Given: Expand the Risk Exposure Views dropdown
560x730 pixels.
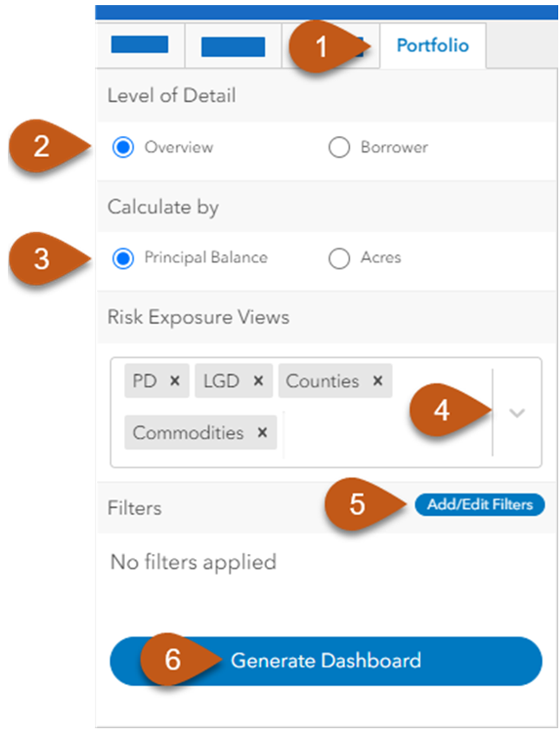Looking at the screenshot, I should click(x=518, y=413).
